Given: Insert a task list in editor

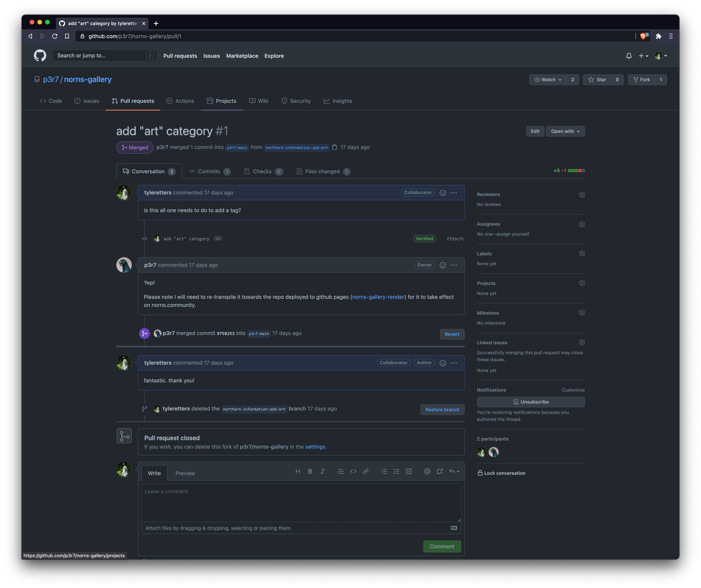Looking at the screenshot, I should point(408,471).
